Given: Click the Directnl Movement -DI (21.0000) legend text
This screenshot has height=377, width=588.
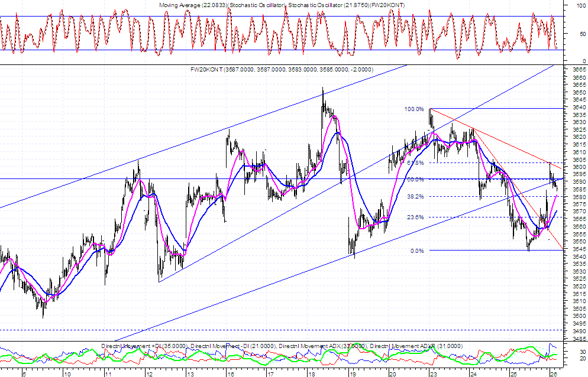Looking at the screenshot, I should (x=234, y=346).
